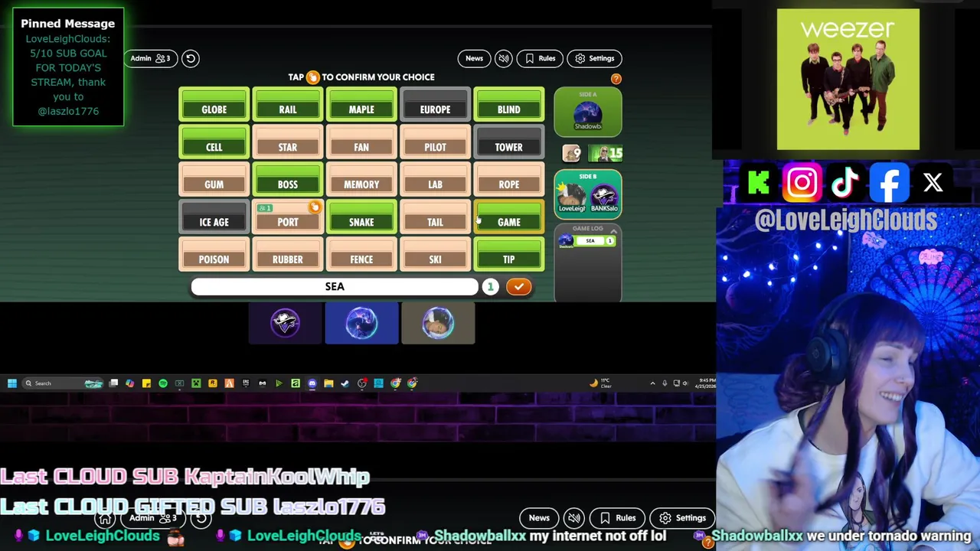Click the Shadowb avatar in Side A panel
980x551 pixels.
(x=588, y=116)
